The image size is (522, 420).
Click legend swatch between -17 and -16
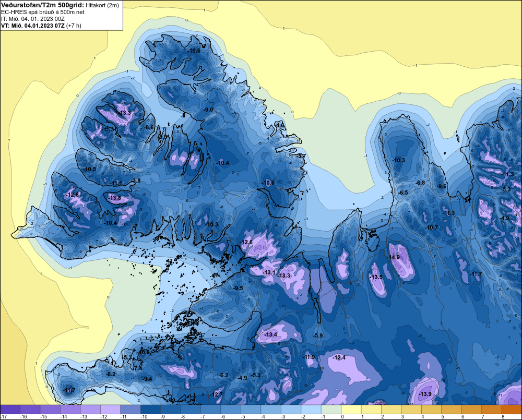pyautogui.click(x=10, y=409)
